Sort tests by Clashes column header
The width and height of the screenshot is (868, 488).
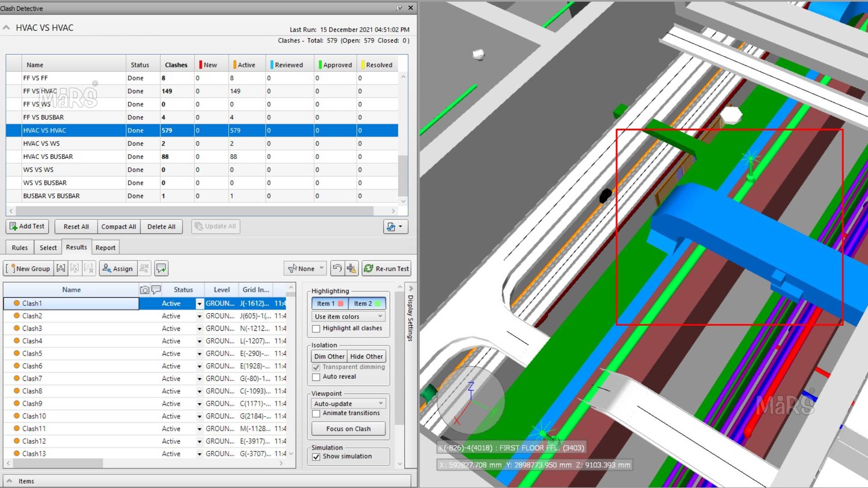pos(176,65)
